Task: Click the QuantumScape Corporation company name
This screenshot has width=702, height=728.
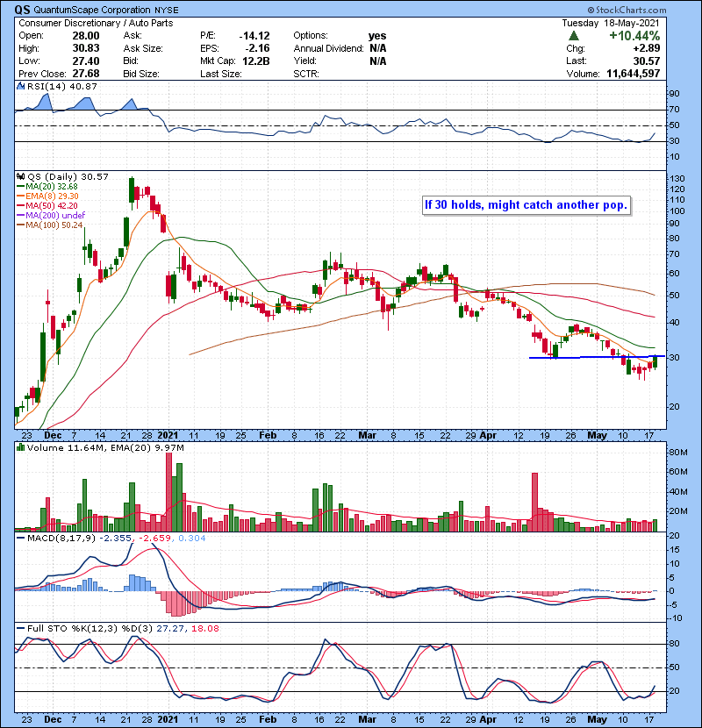Action: [x=92, y=10]
